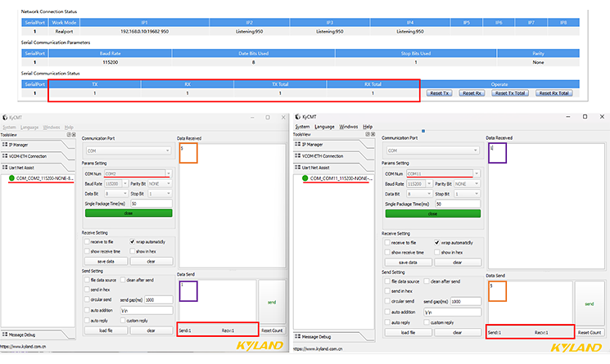Open the www.kyland.com.cn link in the left window
The height and width of the screenshot is (364, 610).
pos(24,346)
